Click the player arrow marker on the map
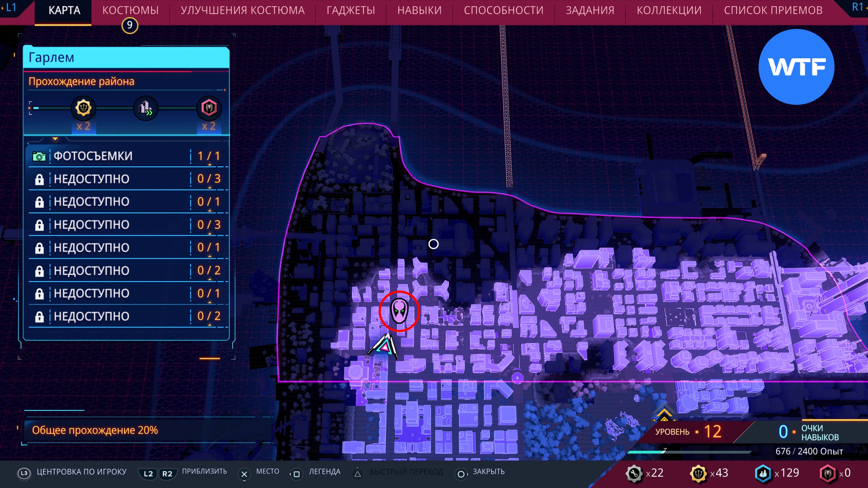 pos(385,346)
